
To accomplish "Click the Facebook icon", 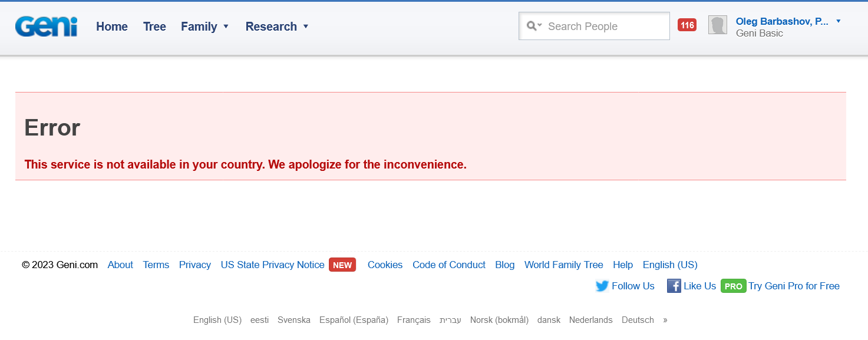I will coord(674,286).
